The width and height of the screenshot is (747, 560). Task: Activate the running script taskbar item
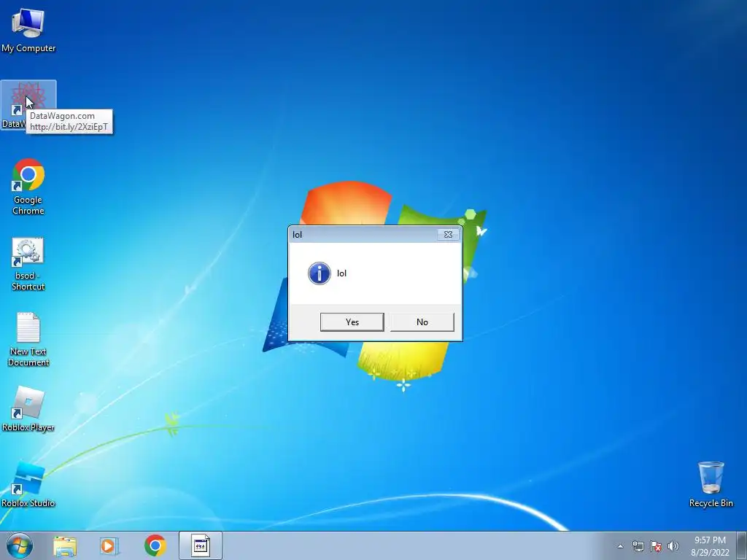(201, 545)
